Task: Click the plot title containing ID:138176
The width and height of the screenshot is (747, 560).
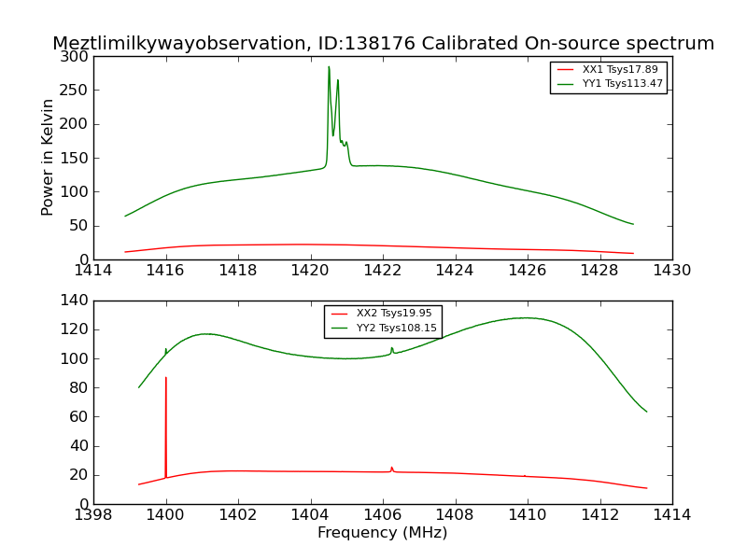Action: [383, 43]
